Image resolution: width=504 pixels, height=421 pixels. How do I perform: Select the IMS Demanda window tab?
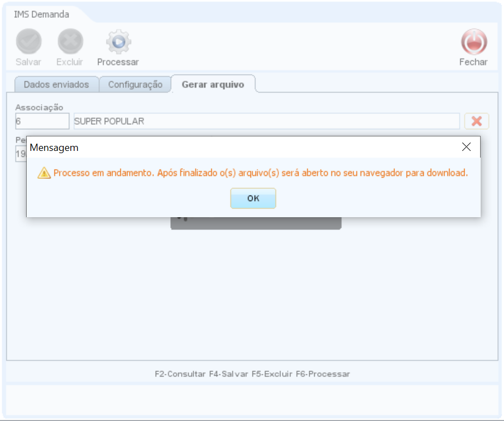tap(42, 14)
